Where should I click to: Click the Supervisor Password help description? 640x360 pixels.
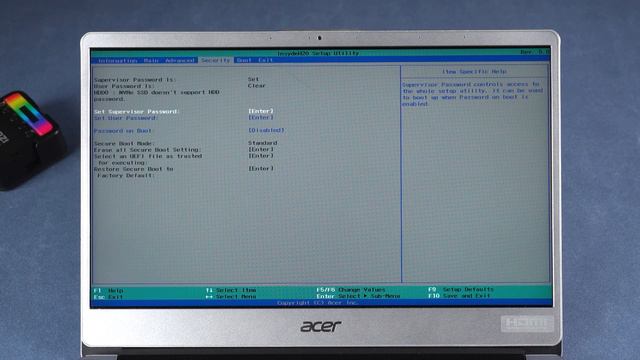tap(473, 94)
